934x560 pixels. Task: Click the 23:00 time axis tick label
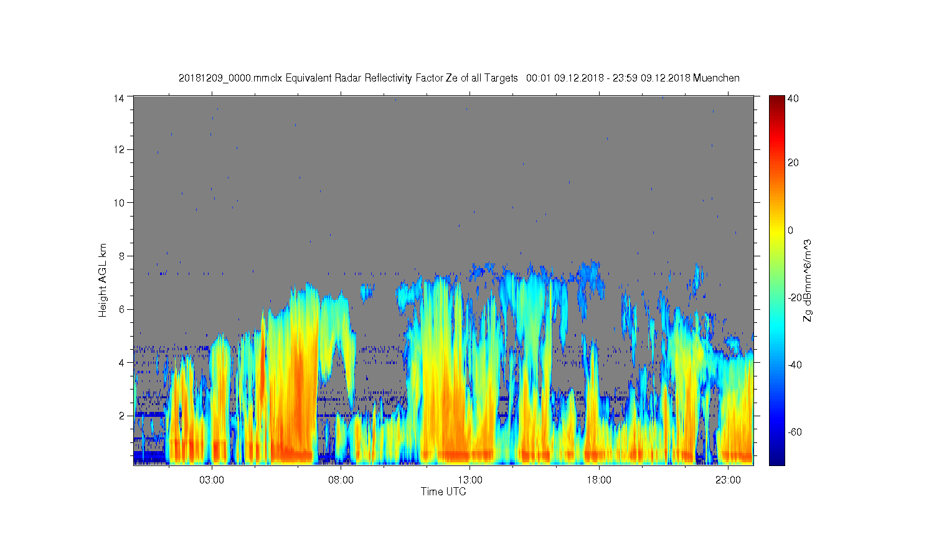click(728, 480)
